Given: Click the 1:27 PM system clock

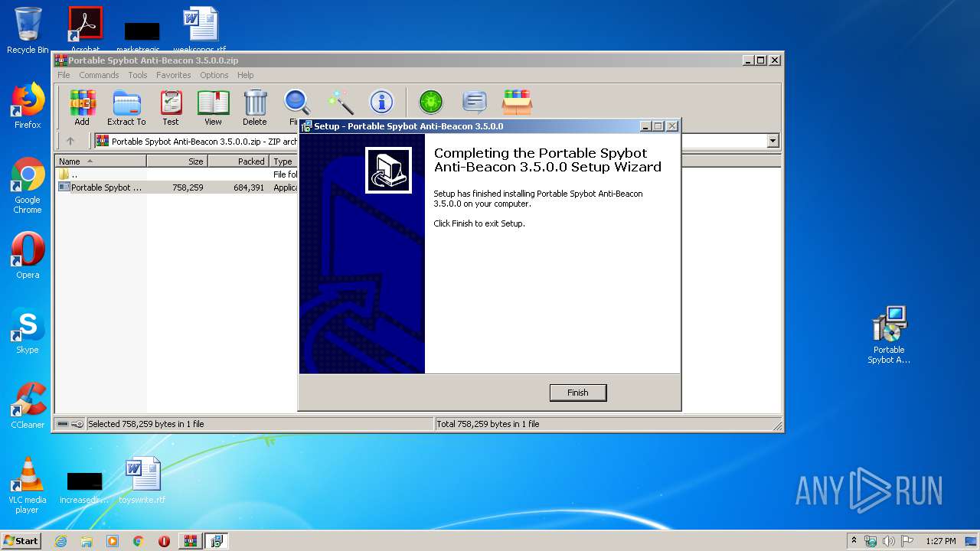Looking at the screenshot, I should pyautogui.click(x=941, y=541).
